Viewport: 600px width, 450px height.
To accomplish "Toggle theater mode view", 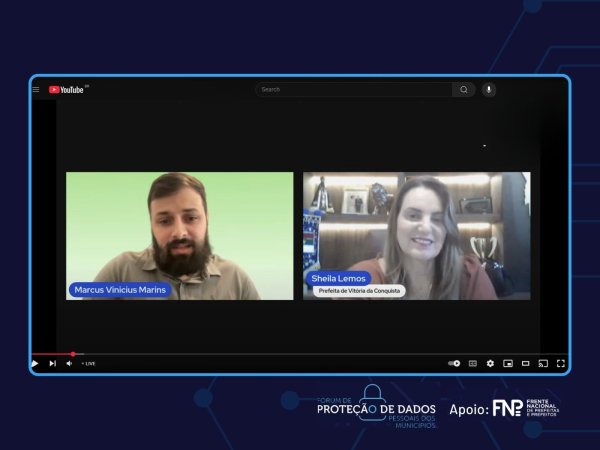I will 525,363.
